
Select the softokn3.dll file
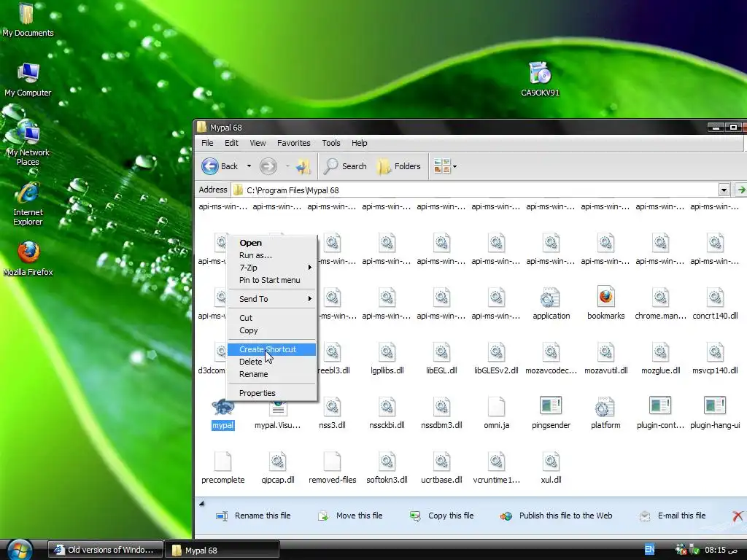click(x=387, y=467)
